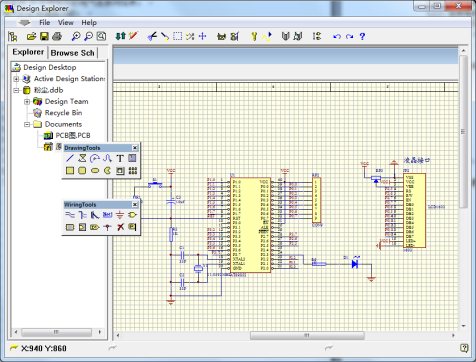
Task: Select the red X No ERC tool
Action: tap(120, 227)
